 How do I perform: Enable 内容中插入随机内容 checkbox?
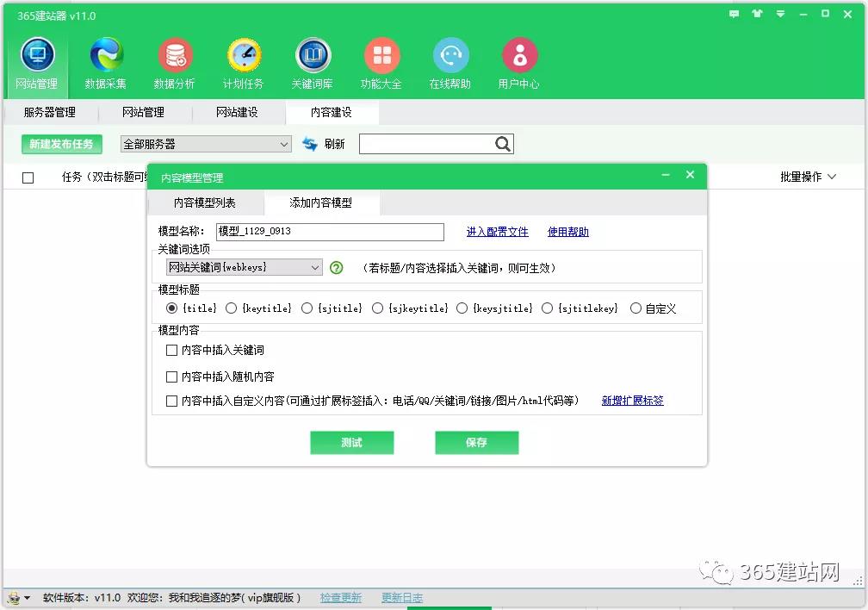click(171, 377)
